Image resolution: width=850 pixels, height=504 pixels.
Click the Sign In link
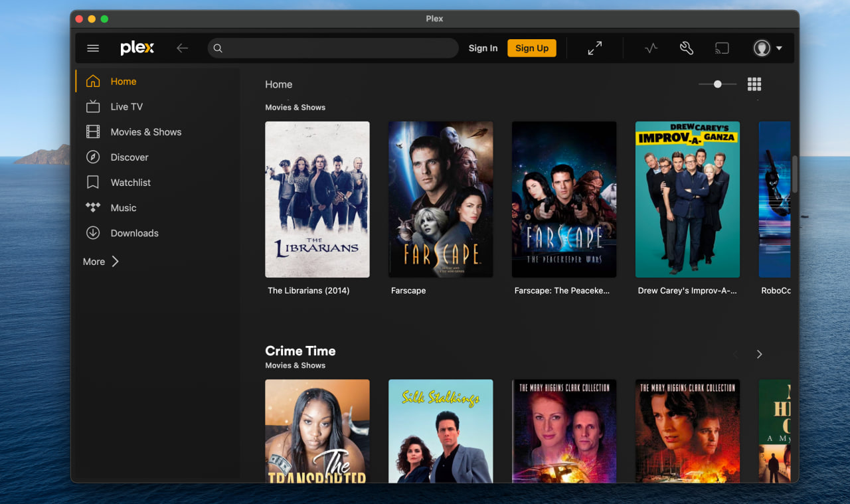coord(483,48)
